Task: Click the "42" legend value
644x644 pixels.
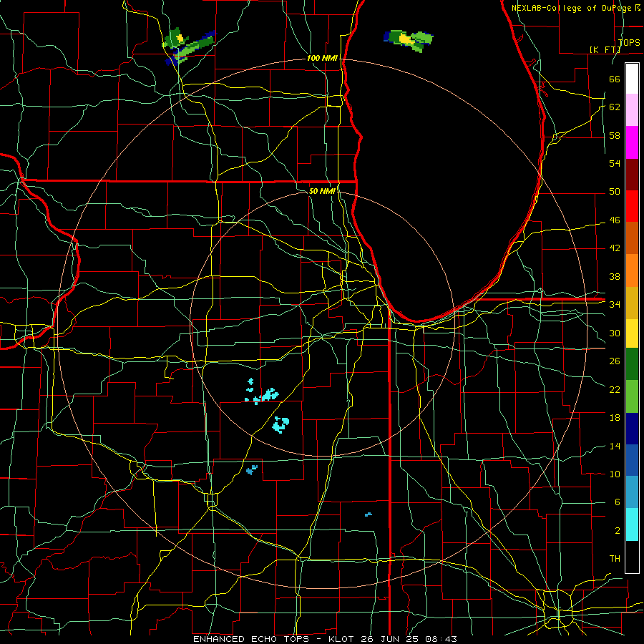Action: click(x=615, y=248)
